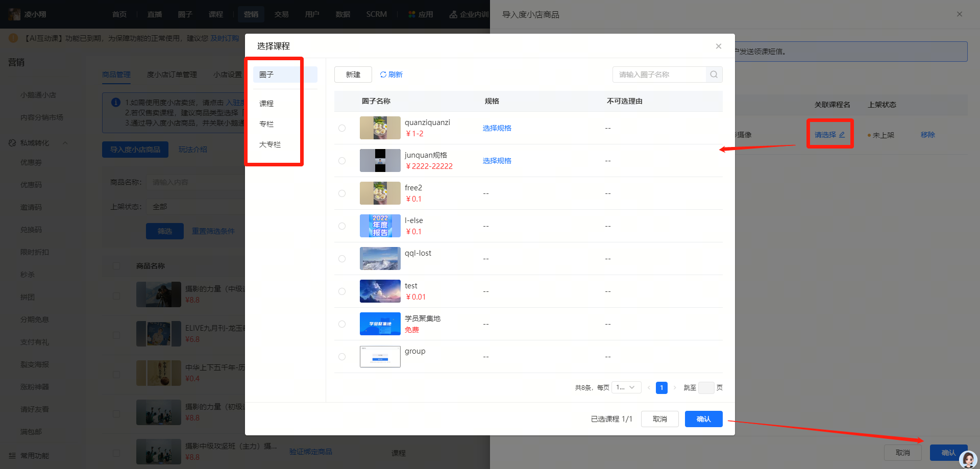Click 取消 in the 选择课程 dialog
980x469 pixels.
[x=660, y=419]
